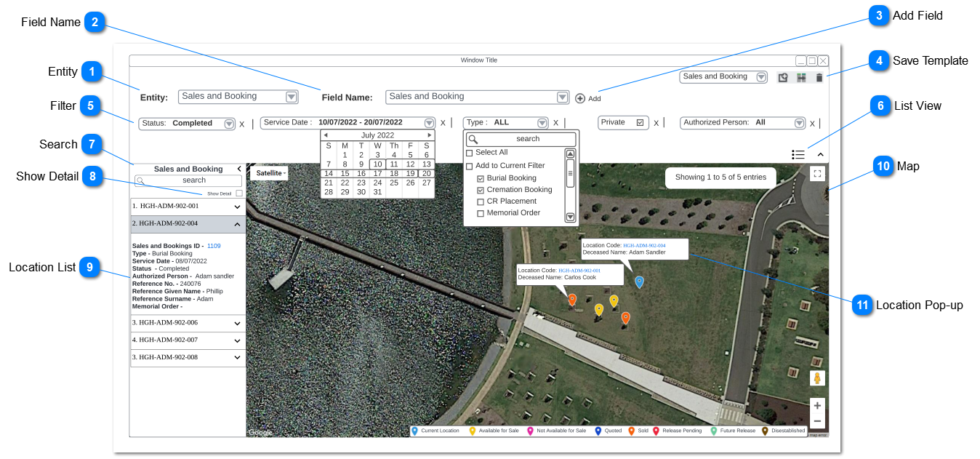The height and width of the screenshot is (459, 980).
Task: Delete template with trash icon
Action: (819, 78)
